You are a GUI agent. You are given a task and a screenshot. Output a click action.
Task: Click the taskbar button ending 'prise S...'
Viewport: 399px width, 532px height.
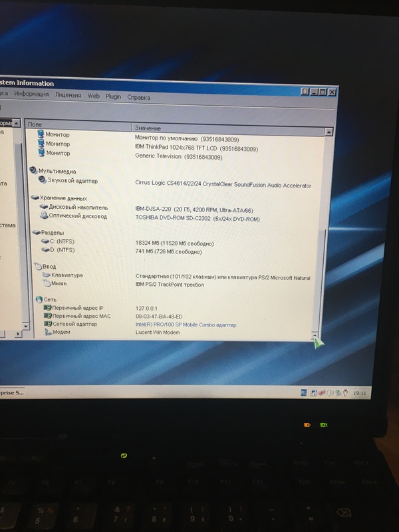coord(12,393)
